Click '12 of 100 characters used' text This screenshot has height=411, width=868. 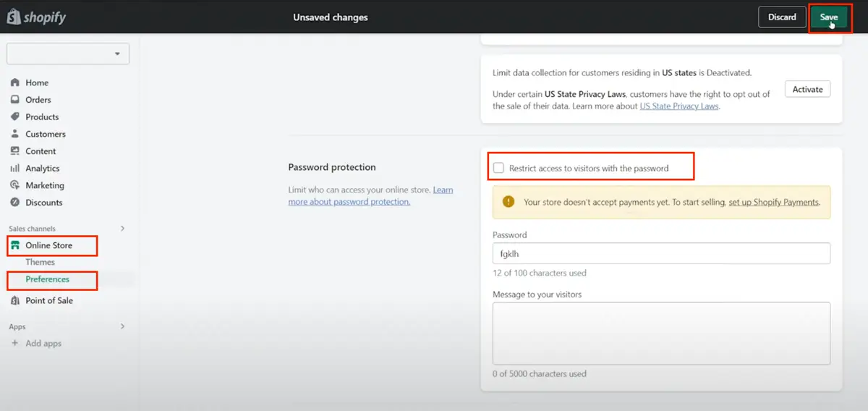(x=540, y=274)
